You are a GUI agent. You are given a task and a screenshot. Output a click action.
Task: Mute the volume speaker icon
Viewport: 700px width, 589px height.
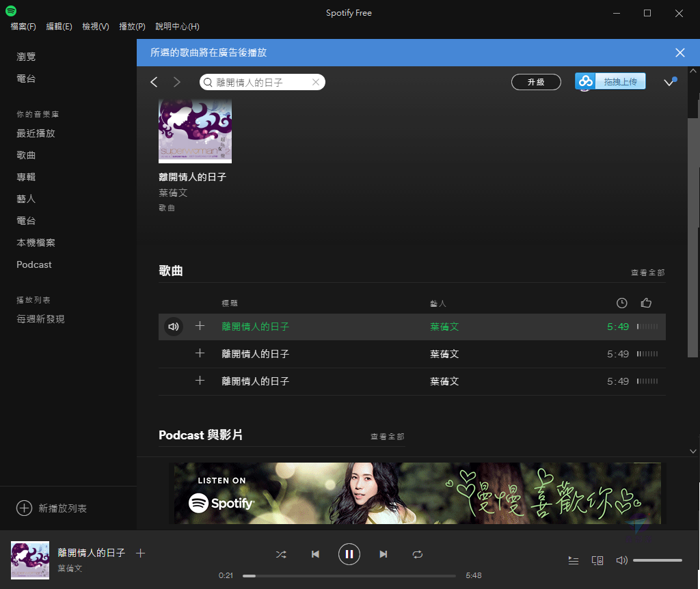pos(621,560)
